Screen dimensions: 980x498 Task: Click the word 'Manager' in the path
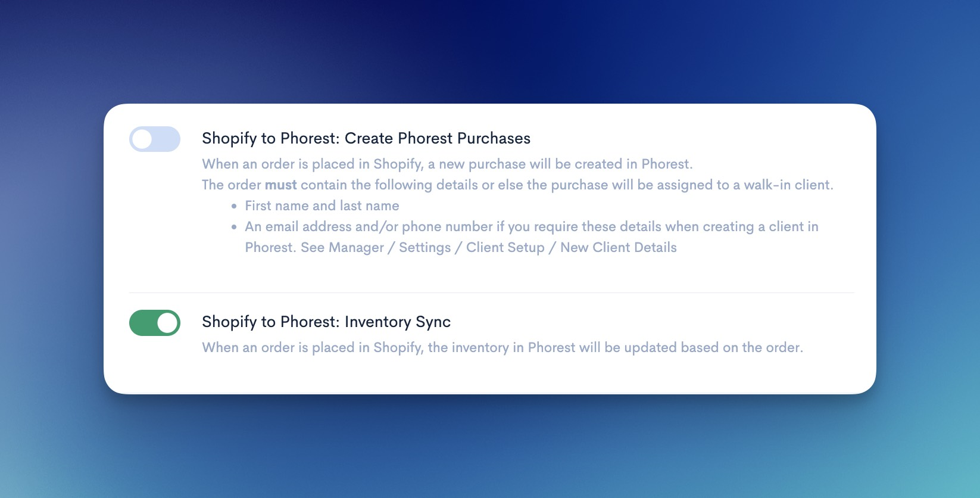(x=356, y=247)
